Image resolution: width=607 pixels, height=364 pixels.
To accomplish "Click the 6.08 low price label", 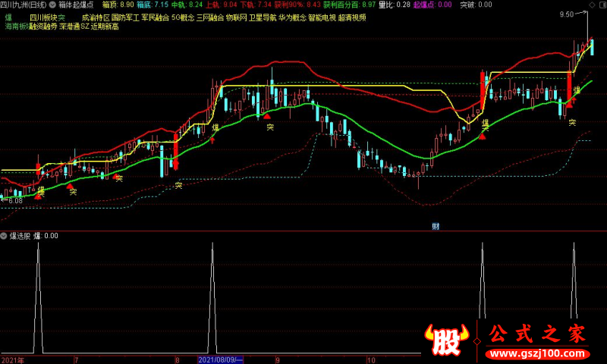I will click(15, 201).
